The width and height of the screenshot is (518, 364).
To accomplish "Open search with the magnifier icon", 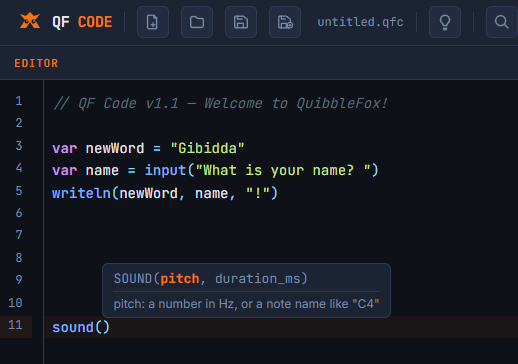I will tap(502, 22).
